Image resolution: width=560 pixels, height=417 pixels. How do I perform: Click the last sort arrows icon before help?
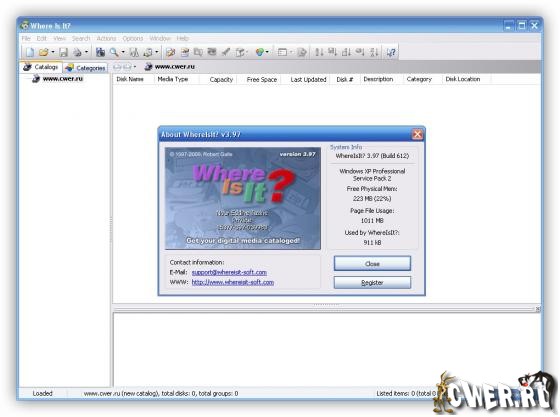coord(374,52)
